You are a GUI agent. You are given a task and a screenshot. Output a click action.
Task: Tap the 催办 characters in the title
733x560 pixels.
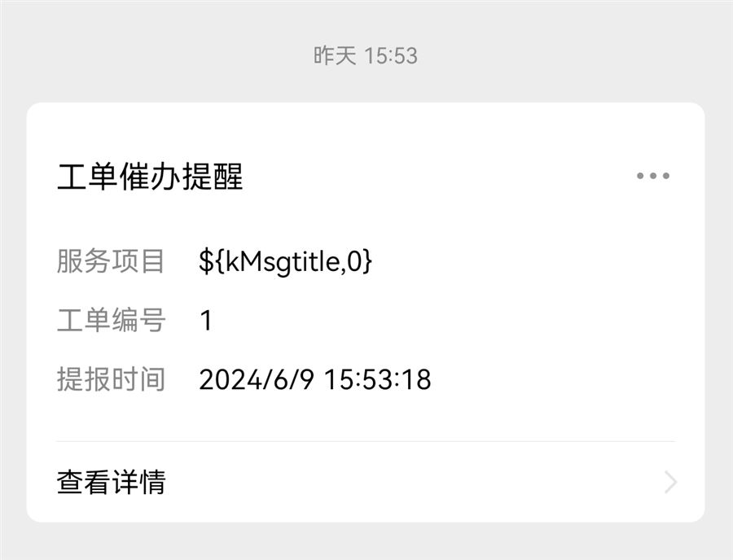tap(150, 177)
